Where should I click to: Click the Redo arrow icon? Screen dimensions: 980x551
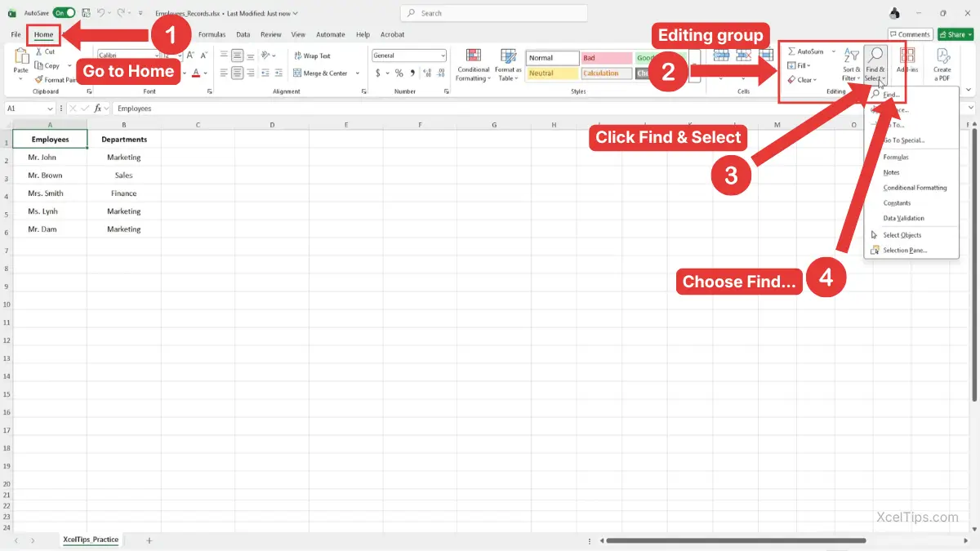tap(123, 13)
